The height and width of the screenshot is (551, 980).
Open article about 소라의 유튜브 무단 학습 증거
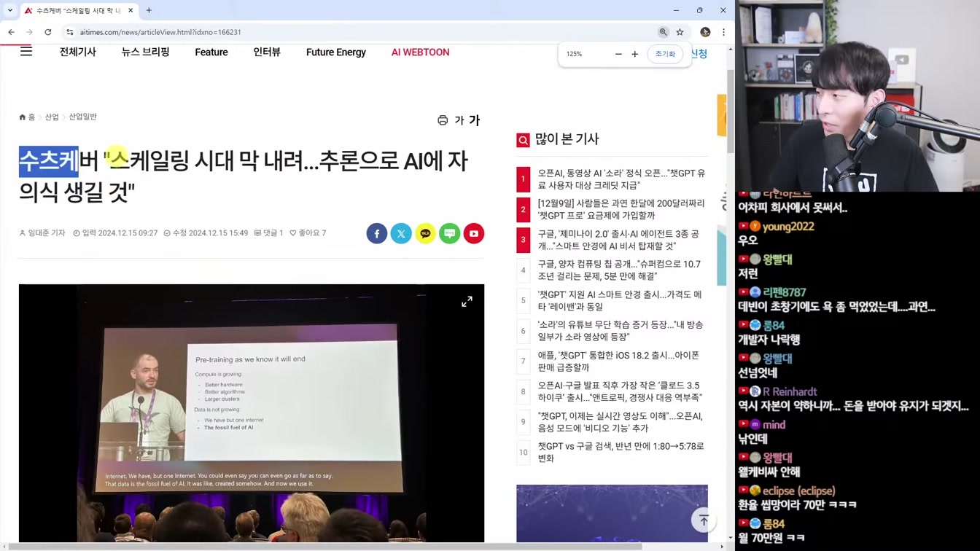coord(621,331)
